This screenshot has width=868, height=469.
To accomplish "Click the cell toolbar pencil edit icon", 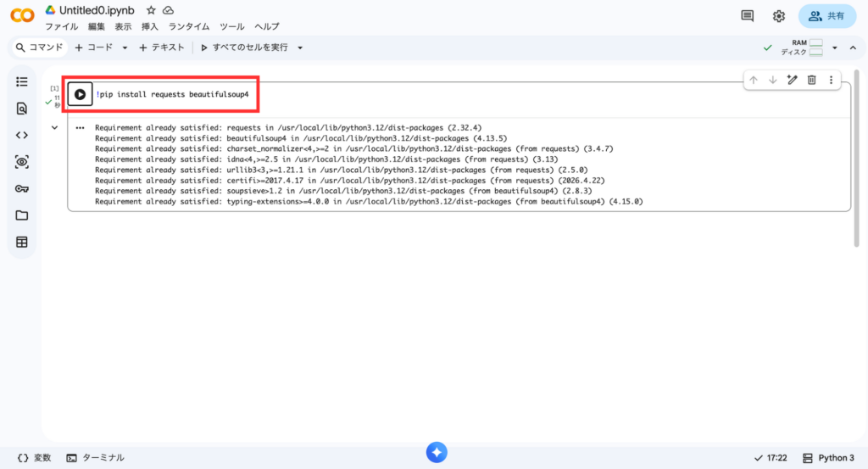I will tap(793, 81).
